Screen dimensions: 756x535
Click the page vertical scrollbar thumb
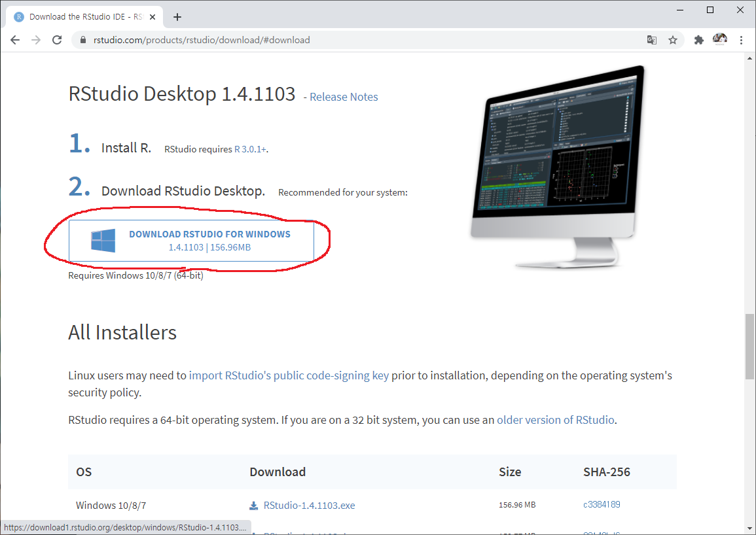click(749, 346)
